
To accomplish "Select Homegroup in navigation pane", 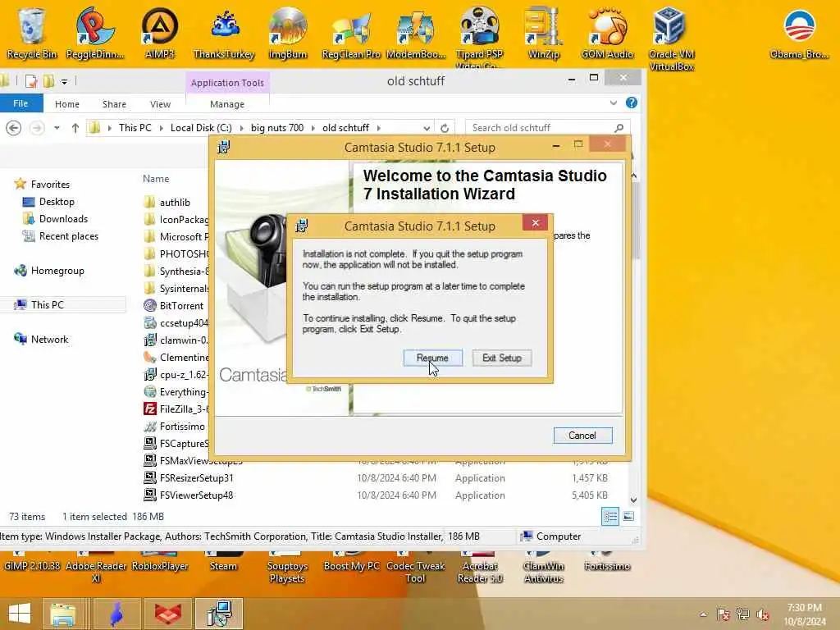I will pos(57,271).
